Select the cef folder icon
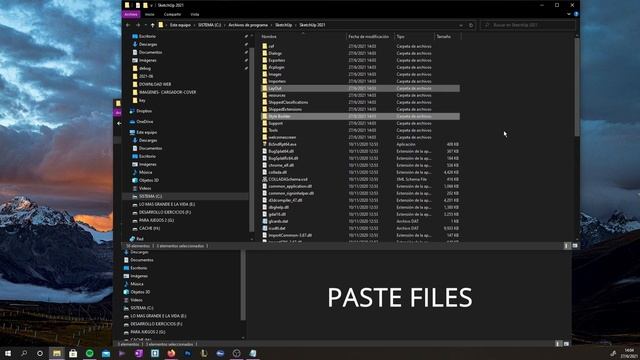 264,46
